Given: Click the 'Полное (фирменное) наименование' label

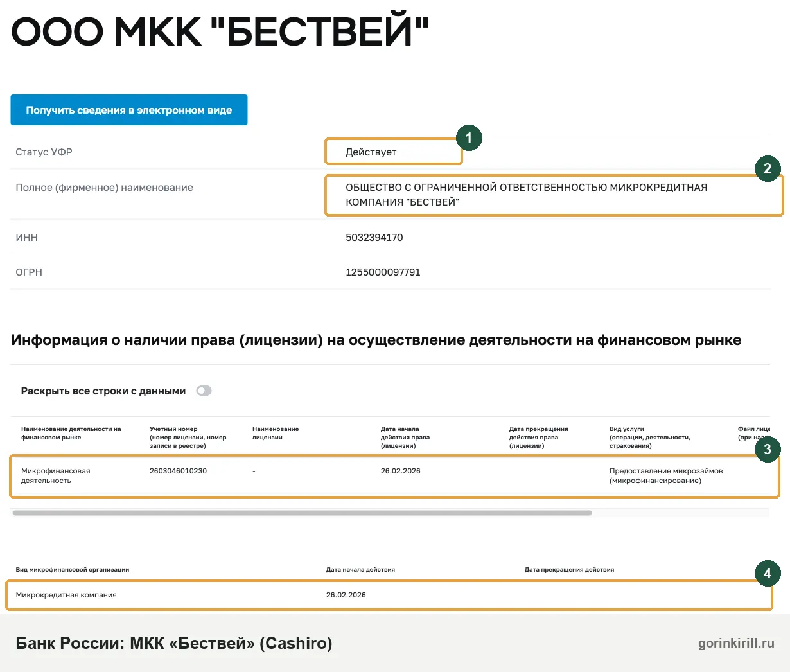Looking at the screenshot, I should pos(104,188).
